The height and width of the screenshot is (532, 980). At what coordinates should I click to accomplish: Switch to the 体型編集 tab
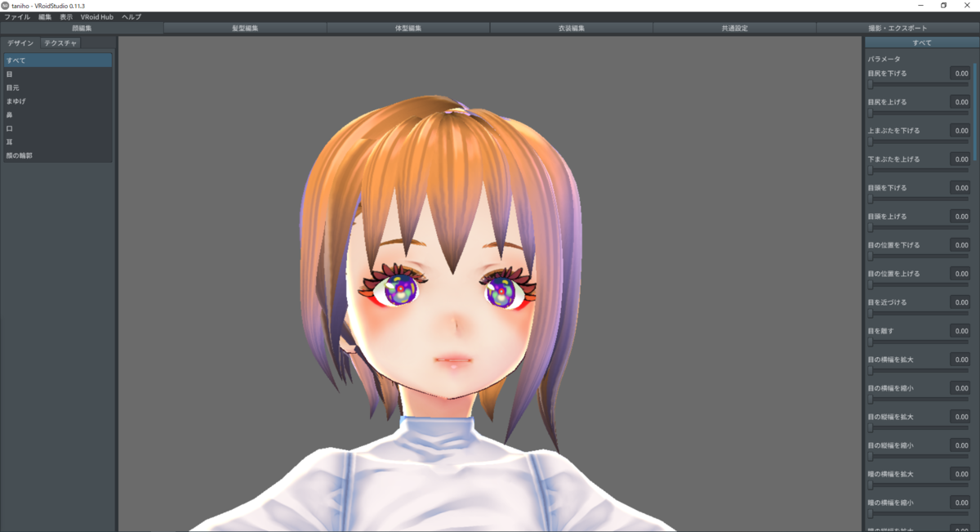coord(408,28)
